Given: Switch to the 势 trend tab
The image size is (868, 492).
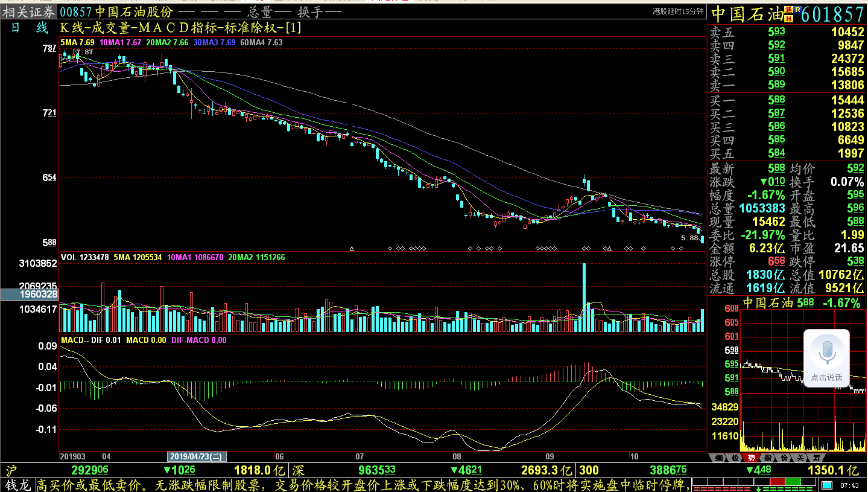Looking at the screenshot, I should tap(751, 458).
